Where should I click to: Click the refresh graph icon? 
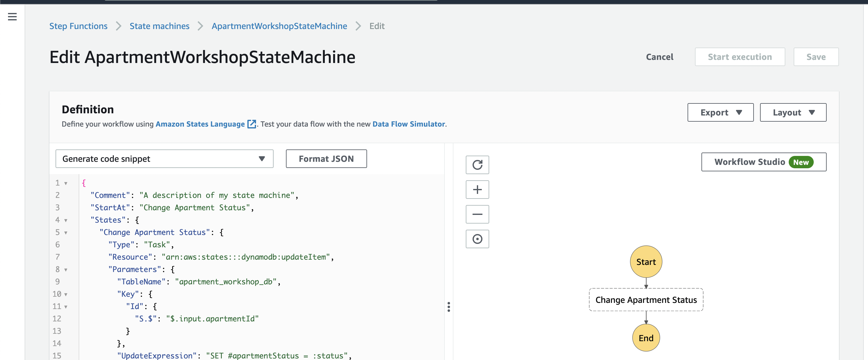point(477,165)
